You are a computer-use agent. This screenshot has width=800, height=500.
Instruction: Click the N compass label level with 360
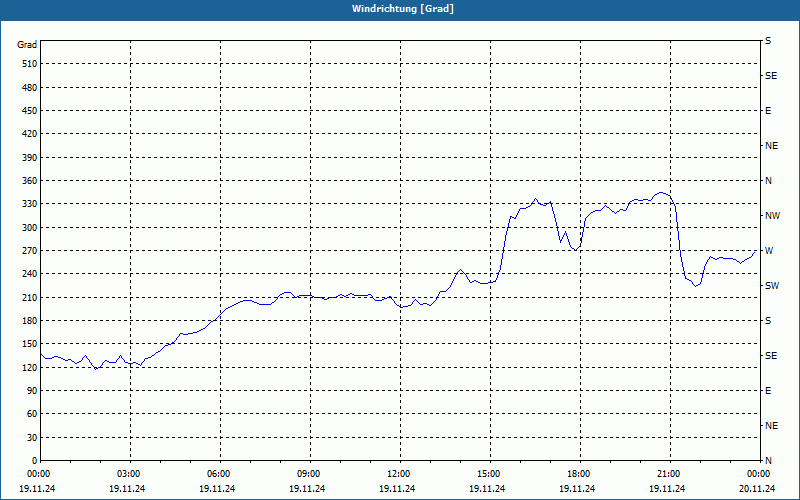(x=768, y=181)
